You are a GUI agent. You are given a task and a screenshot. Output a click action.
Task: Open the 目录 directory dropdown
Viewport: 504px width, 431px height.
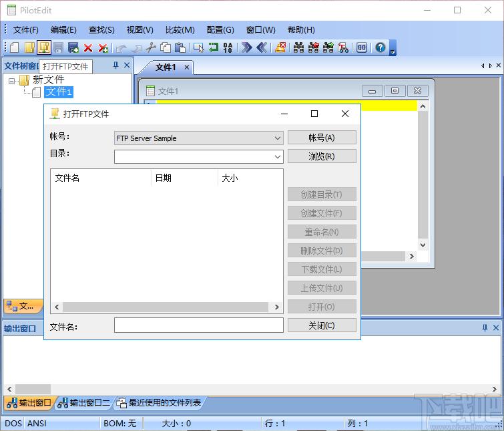tap(278, 157)
